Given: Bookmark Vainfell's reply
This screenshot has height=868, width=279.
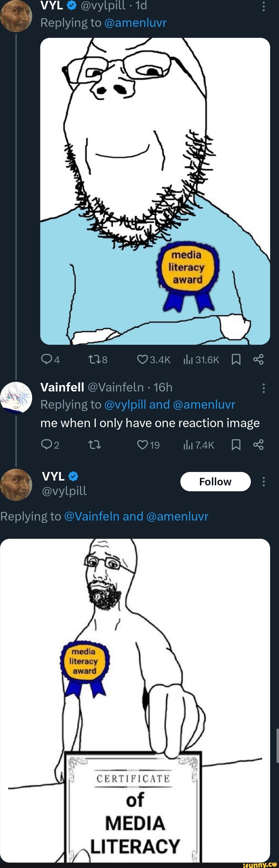Looking at the screenshot, I should tap(237, 444).
